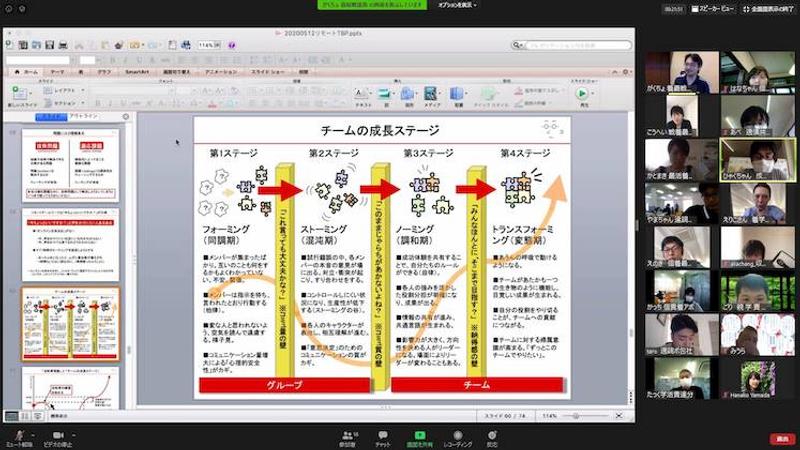Image resolution: width=800 pixels, height=450 pixels.
Task: Switch sidebar to outline tab
Action: point(84,117)
